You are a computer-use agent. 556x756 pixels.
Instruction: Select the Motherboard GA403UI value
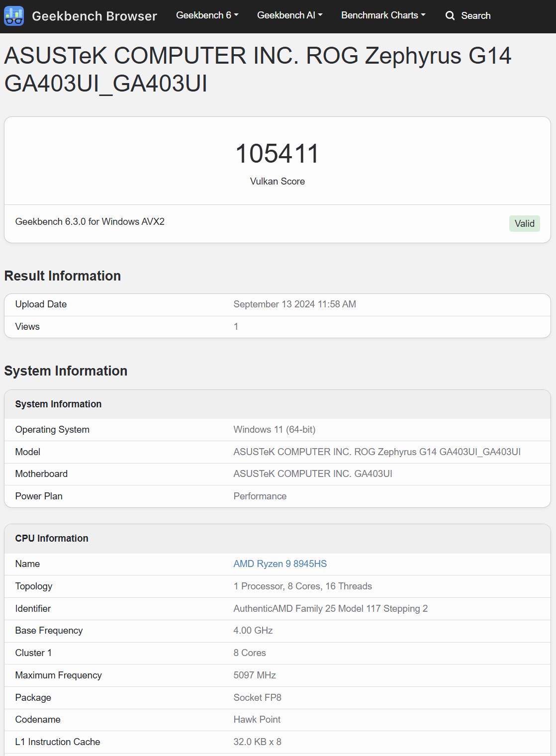pos(313,473)
